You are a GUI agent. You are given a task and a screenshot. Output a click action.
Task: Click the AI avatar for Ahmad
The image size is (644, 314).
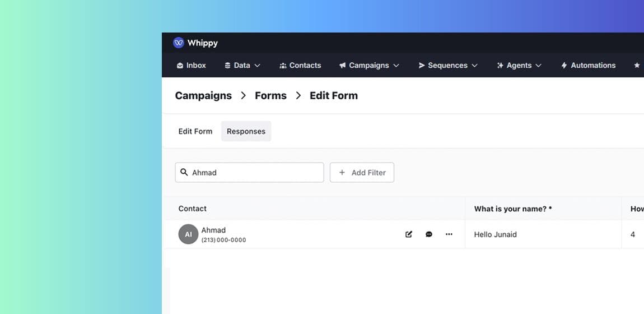tap(189, 234)
